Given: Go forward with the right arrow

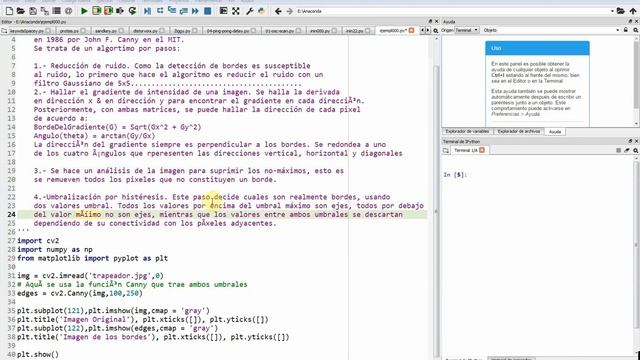Looking at the screenshot, I should [289, 11].
